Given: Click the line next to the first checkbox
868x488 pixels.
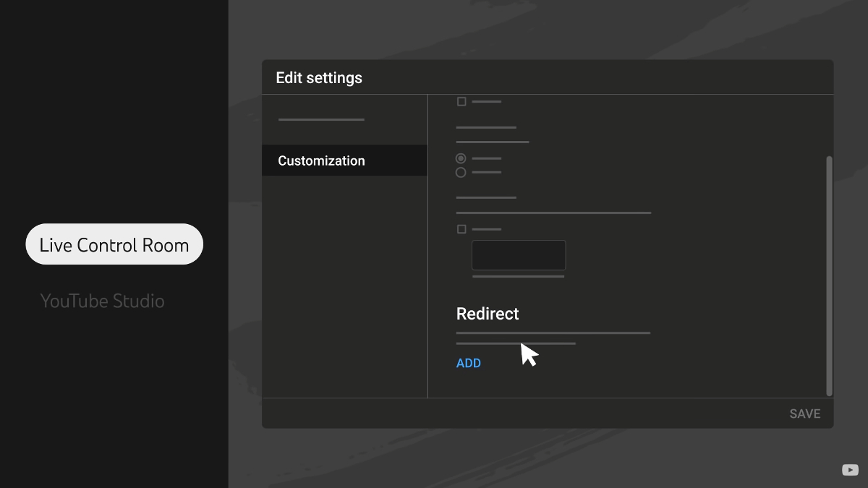Looking at the screenshot, I should tap(486, 101).
